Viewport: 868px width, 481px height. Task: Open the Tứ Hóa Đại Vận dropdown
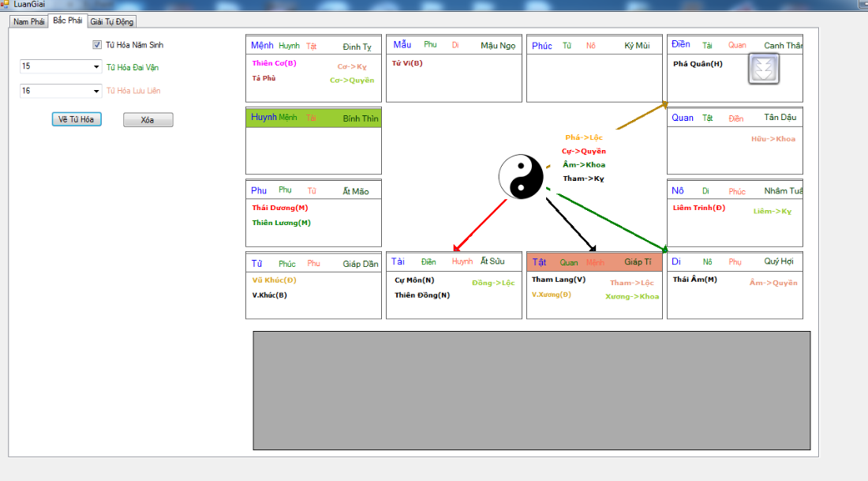pos(96,67)
